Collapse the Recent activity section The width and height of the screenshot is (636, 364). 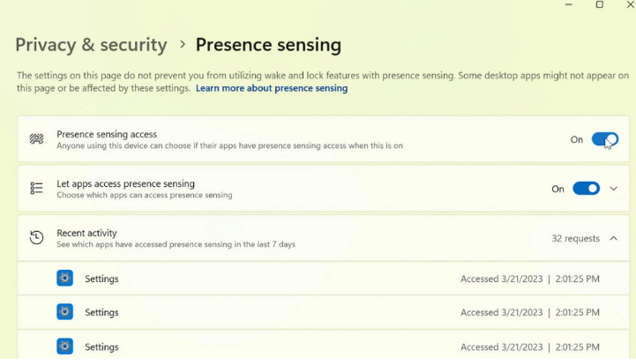[x=614, y=238]
